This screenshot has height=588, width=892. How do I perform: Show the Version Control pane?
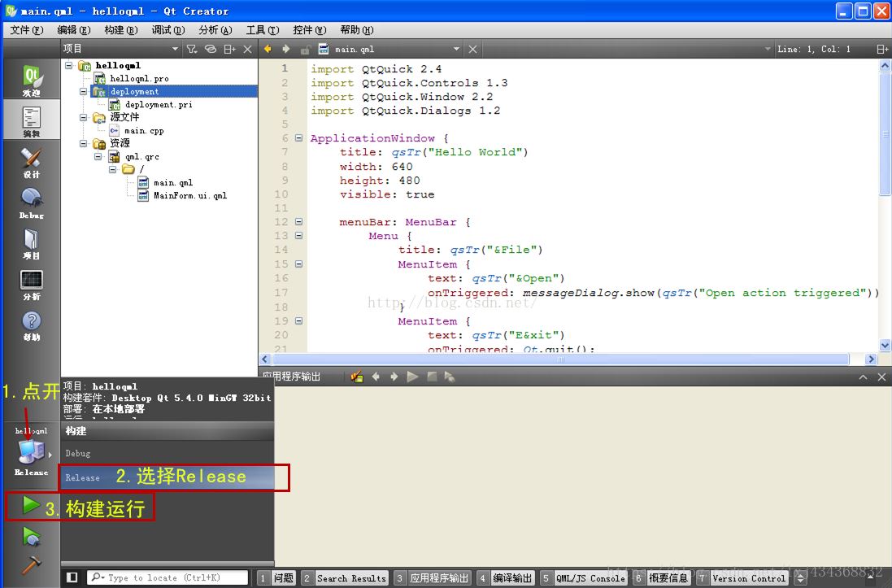click(x=742, y=577)
